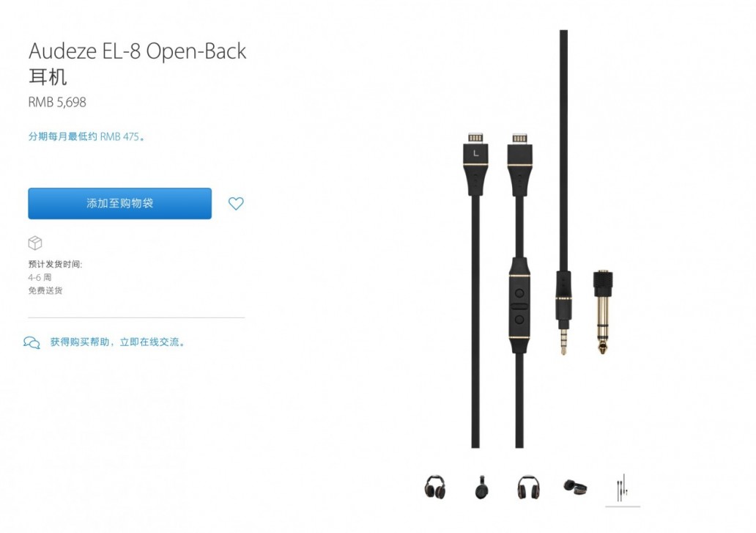Click the RMB 5,698 price text

pos(57,102)
